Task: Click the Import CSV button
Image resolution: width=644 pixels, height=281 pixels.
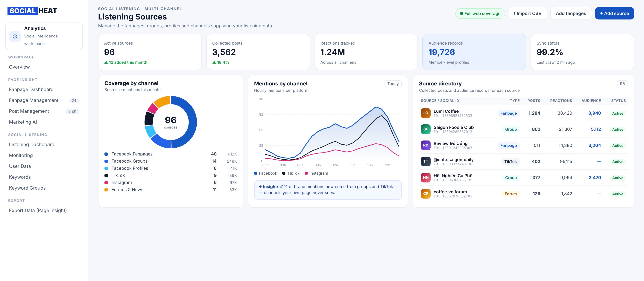Action: [528, 13]
